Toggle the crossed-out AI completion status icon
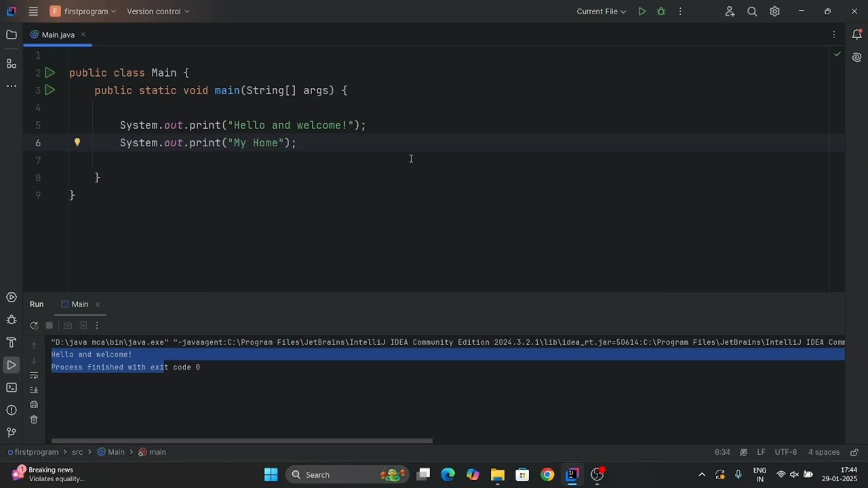Viewport: 868px width, 488px height. click(743, 452)
